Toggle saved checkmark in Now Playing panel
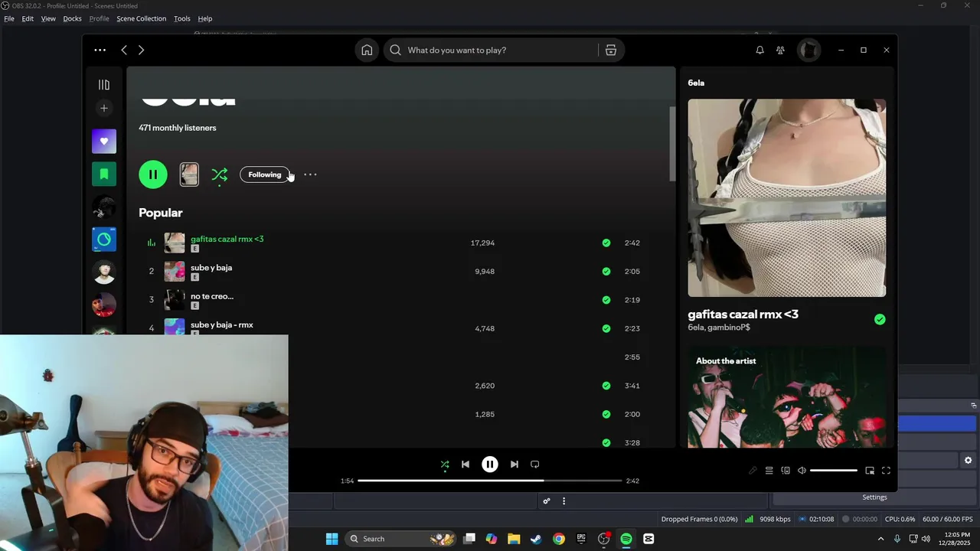 880,319
